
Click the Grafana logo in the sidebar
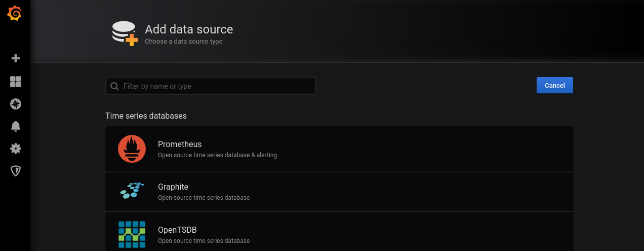(x=15, y=14)
